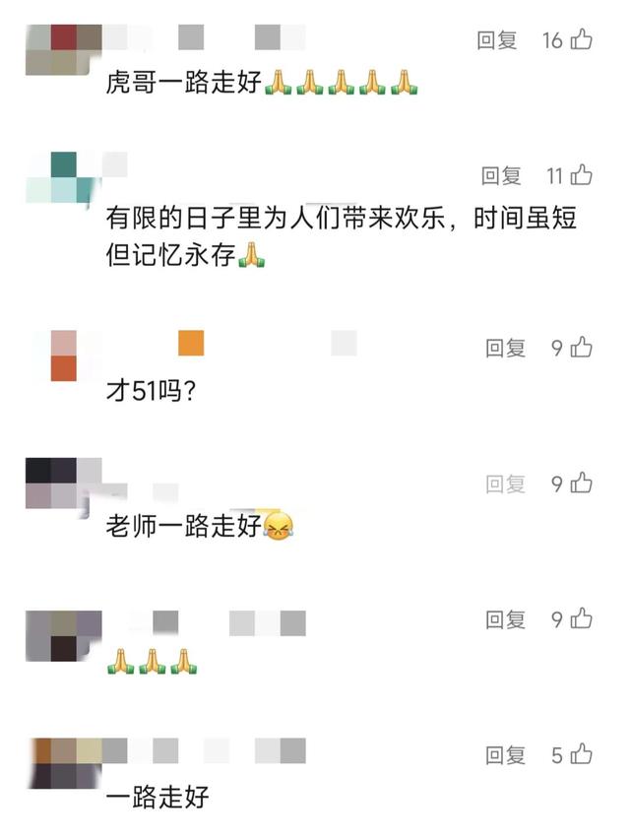
Task: Open the username above "才51吗?"
Action: [230, 343]
